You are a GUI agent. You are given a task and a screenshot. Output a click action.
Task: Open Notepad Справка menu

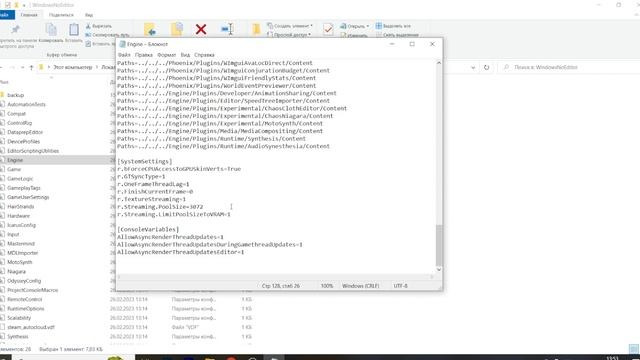click(x=204, y=55)
